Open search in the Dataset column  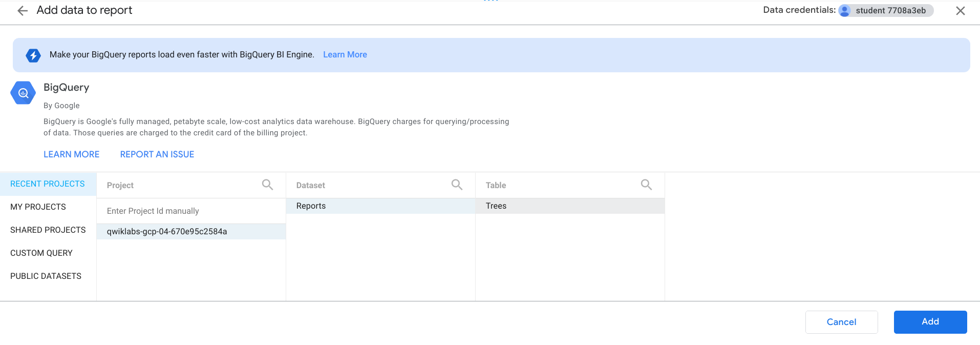[x=457, y=185]
